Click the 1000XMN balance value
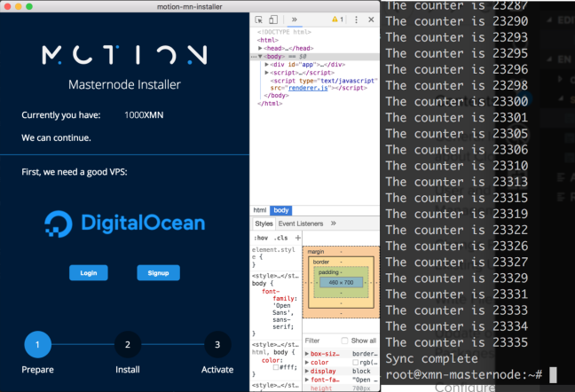This screenshot has height=392, width=575. [x=144, y=115]
